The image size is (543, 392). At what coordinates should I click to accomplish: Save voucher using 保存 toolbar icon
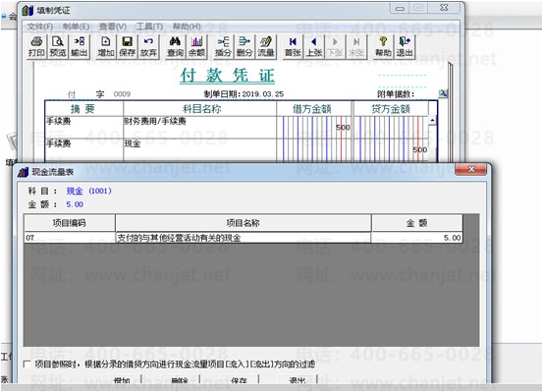tap(127, 47)
